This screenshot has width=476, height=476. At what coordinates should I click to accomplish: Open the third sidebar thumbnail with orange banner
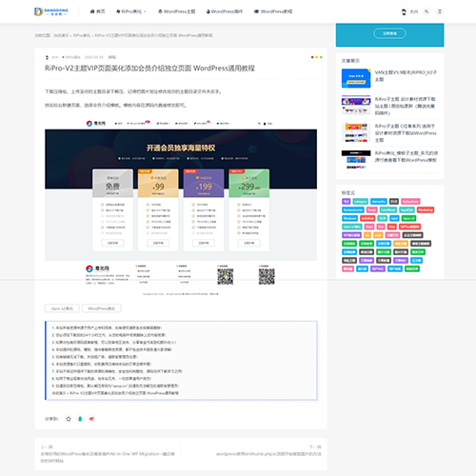356,132
